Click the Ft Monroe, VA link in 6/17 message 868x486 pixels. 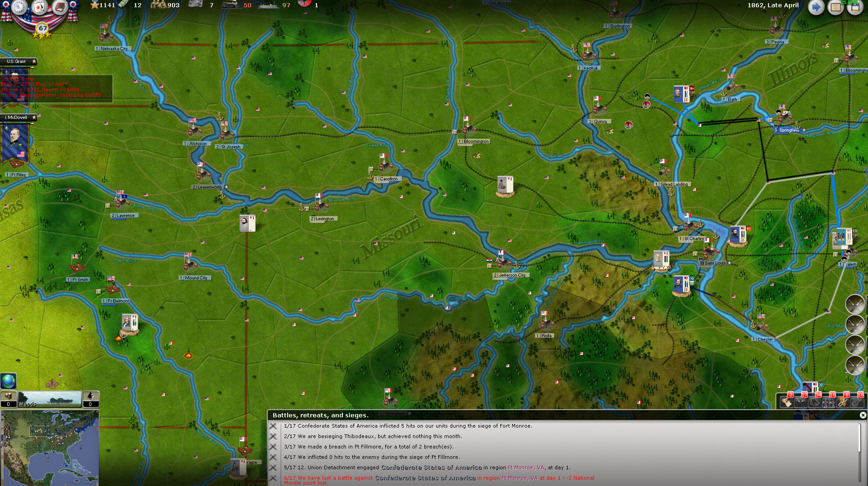[520, 478]
